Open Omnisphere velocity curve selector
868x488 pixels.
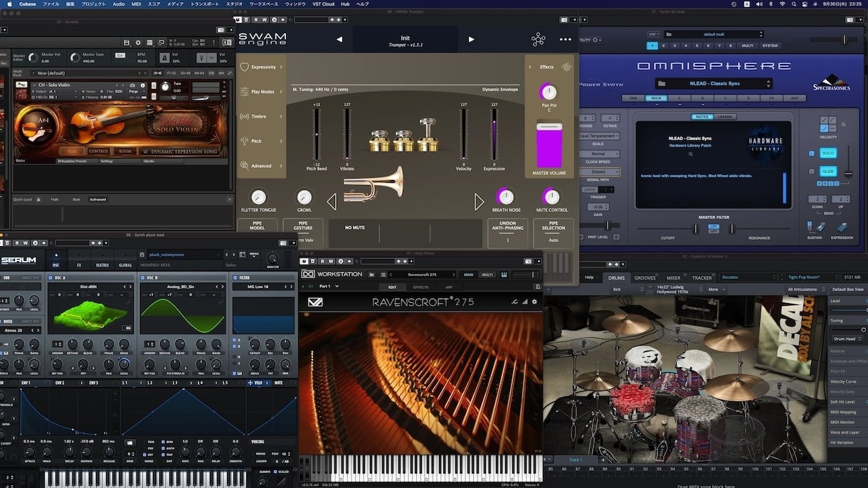coord(828,126)
